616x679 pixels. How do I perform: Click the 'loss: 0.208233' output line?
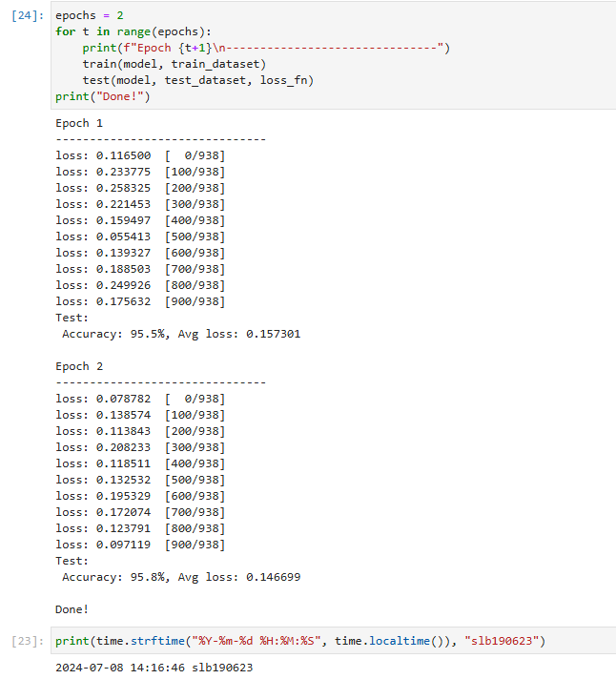click(140, 447)
